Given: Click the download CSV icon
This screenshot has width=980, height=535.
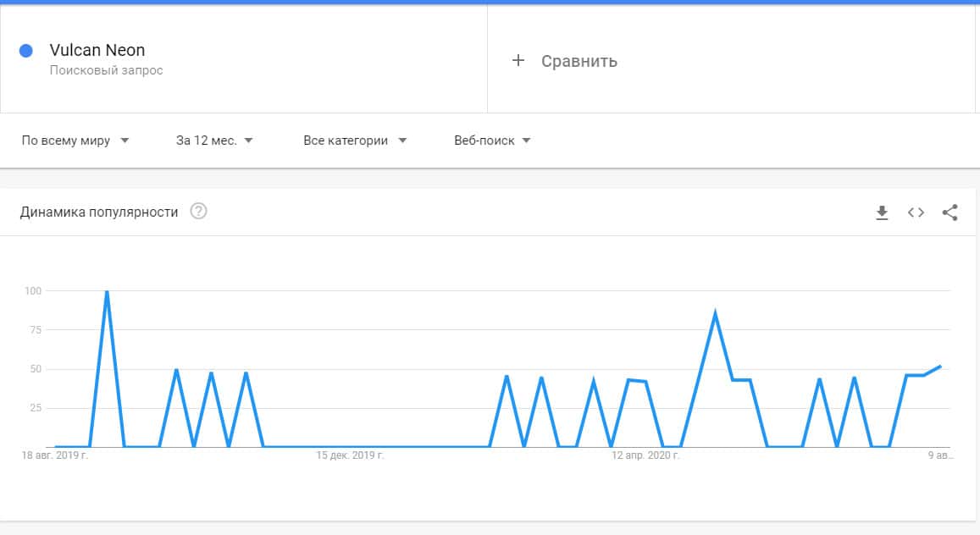Looking at the screenshot, I should coord(882,212).
